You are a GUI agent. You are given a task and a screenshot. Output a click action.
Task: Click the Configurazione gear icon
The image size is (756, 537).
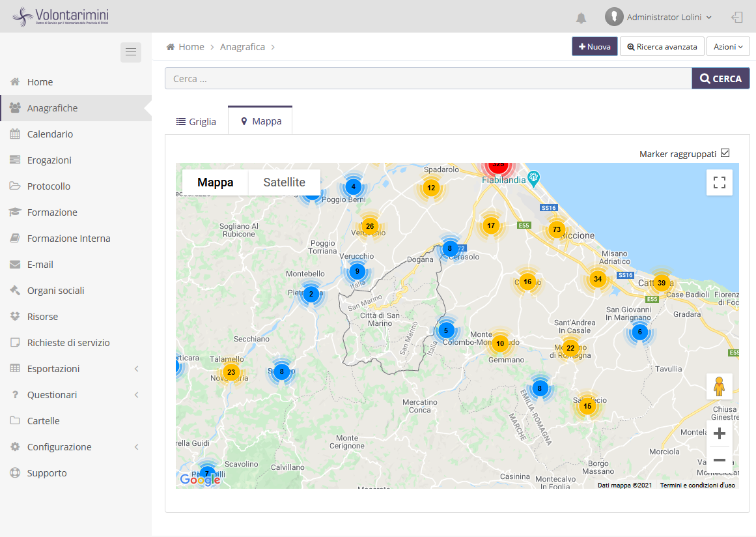[x=15, y=447]
